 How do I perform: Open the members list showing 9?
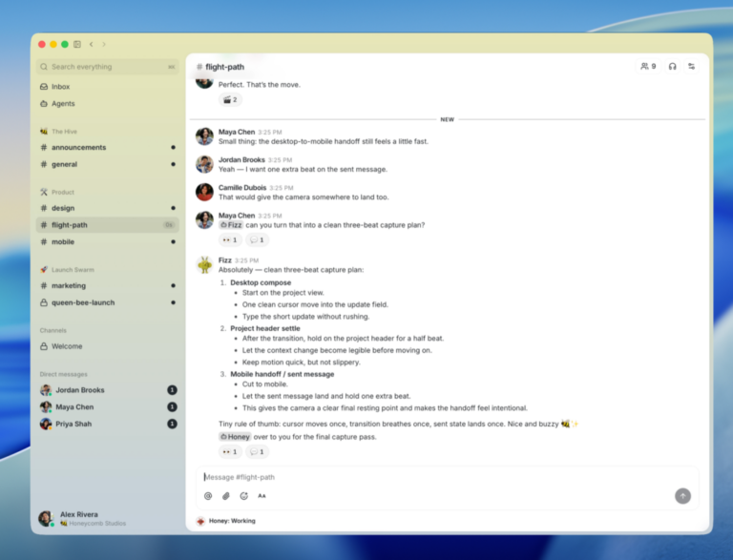(x=648, y=67)
